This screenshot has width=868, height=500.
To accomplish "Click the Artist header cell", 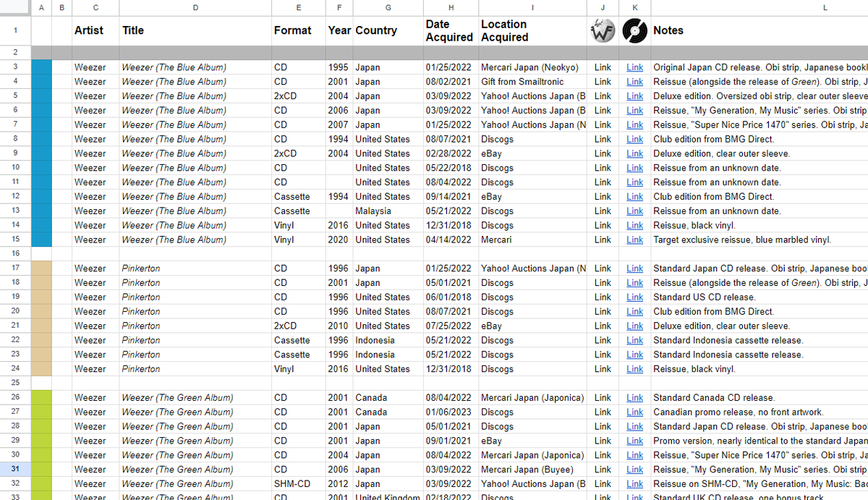I will tap(95, 30).
